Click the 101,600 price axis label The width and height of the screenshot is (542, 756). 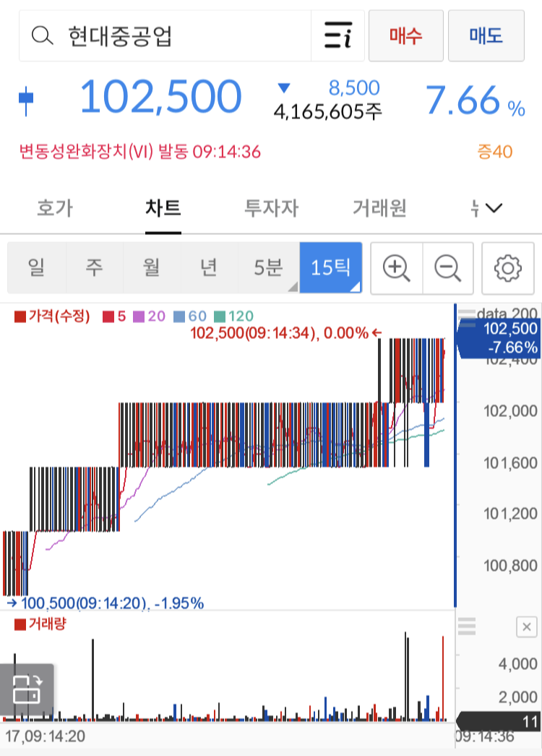point(510,463)
